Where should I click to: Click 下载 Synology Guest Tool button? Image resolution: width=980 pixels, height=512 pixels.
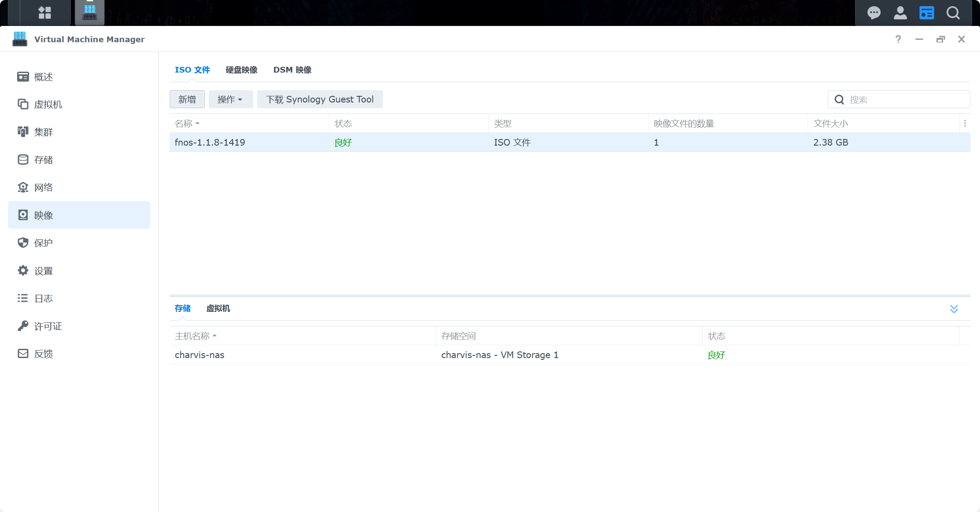pos(320,99)
